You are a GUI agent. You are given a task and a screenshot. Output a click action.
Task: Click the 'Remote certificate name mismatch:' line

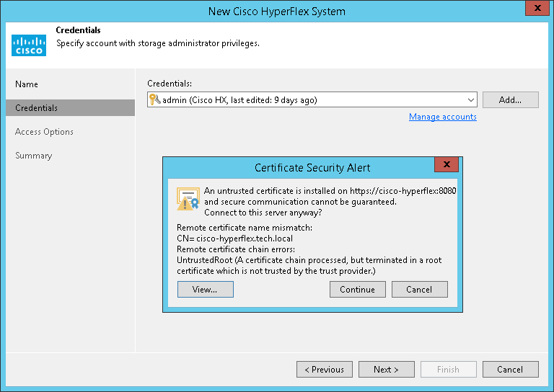click(x=245, y=228)
